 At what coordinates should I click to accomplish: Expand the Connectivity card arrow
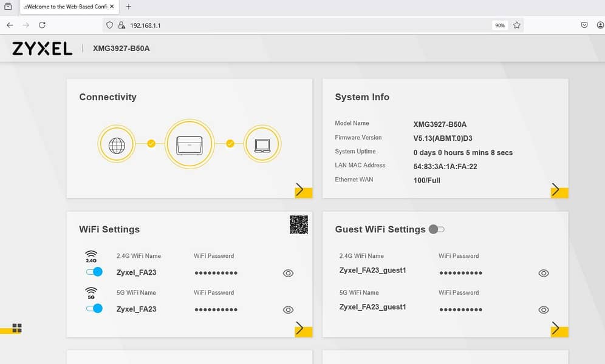click(x=303, y=190)
